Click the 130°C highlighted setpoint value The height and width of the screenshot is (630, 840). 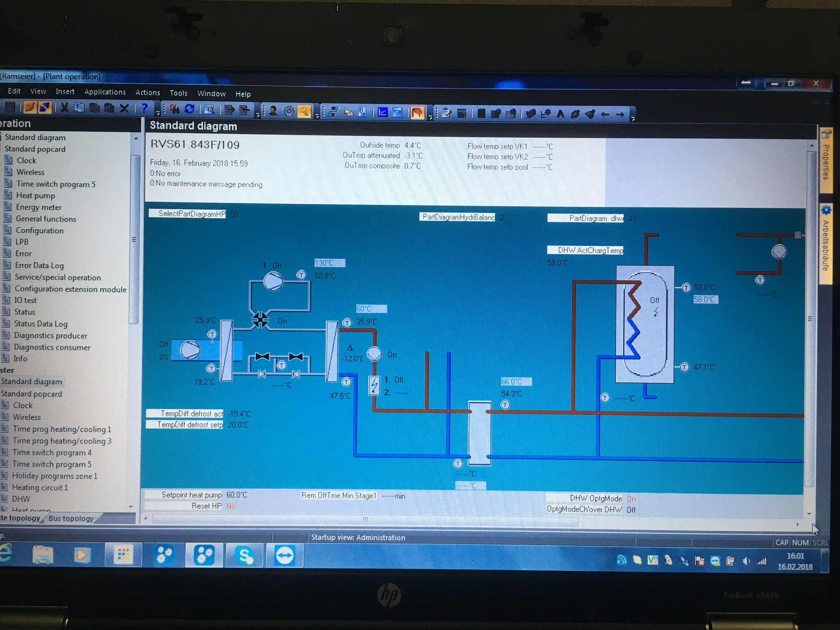pos(330,263)
